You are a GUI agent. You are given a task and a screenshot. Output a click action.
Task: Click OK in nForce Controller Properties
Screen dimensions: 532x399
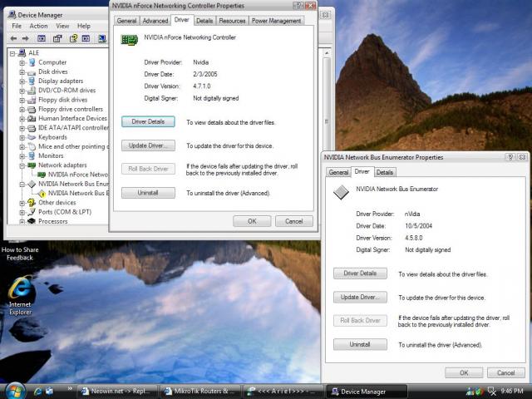tap(252, 221)
